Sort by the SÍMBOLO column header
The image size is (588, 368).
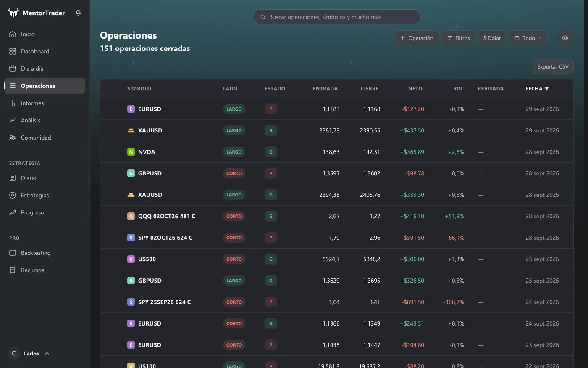click(x=139, y=89)
